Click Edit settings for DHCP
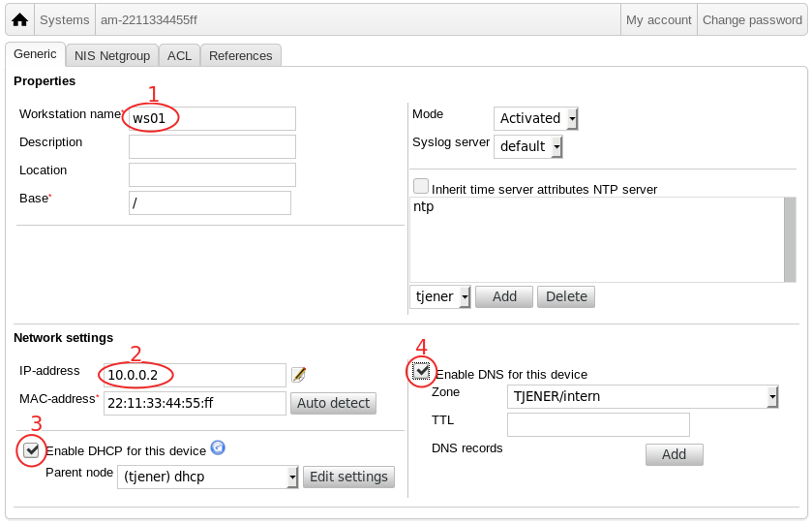The width and height of the screenshot is (812, 524). pyautogui.click(x=349, y=477)
